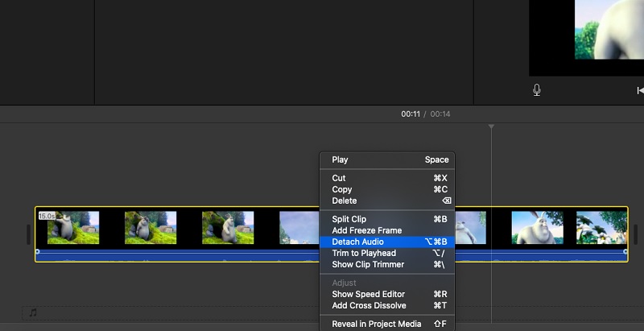This screenshot has width=644, height=331.
Task: Click the flower scene thumbnail at clip end
Action: (x=601, y=227)
